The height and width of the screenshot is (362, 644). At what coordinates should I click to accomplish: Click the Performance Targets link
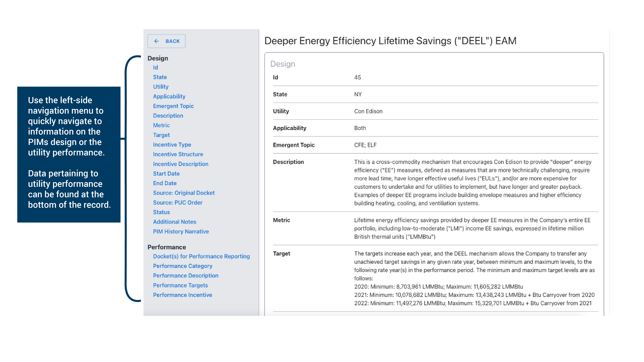pyautogui.click(x=180, y=285)
